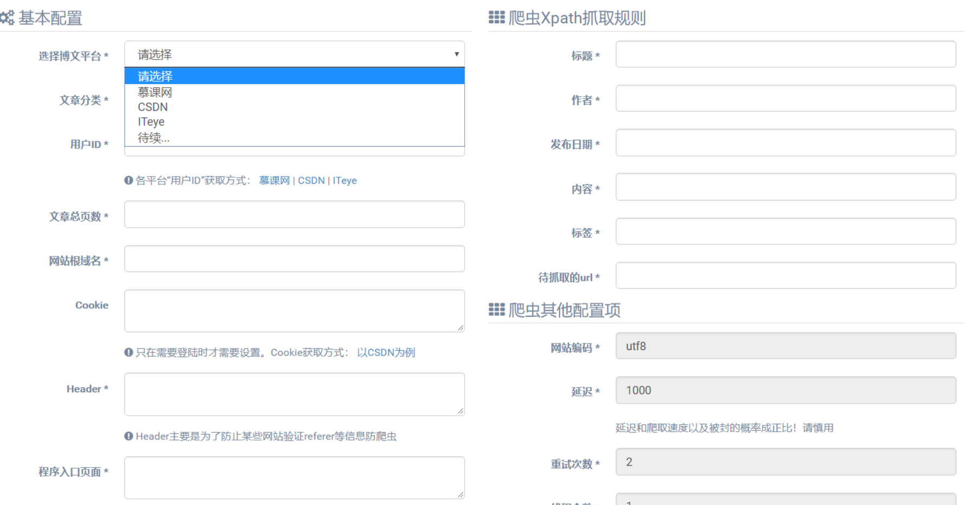Select CSDN from the platform dropdown
The image size is (980, 505).
tap(153, 107)
